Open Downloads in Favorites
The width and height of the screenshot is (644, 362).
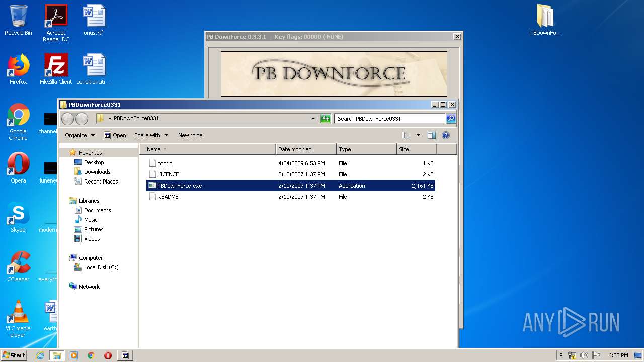(x=97, y=172)
